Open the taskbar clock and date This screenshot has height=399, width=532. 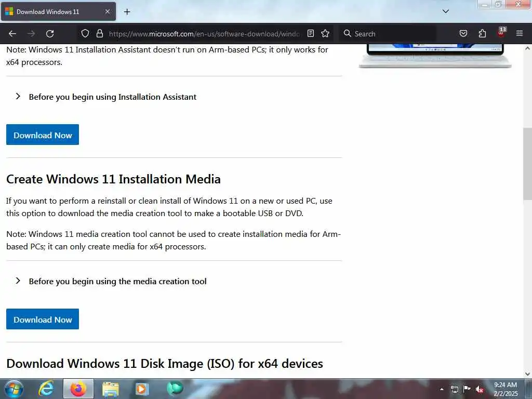coord(506,389)
